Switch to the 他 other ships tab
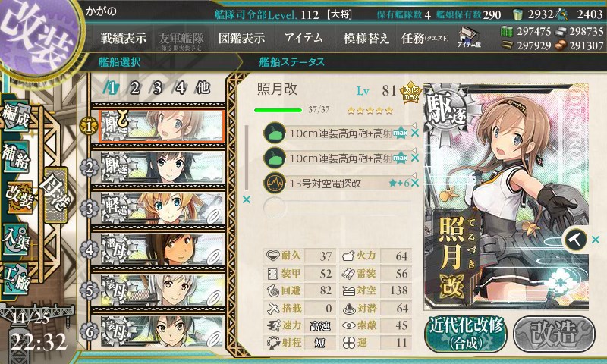607x364 pixels. pyautogui.click(x=203, y=88)
